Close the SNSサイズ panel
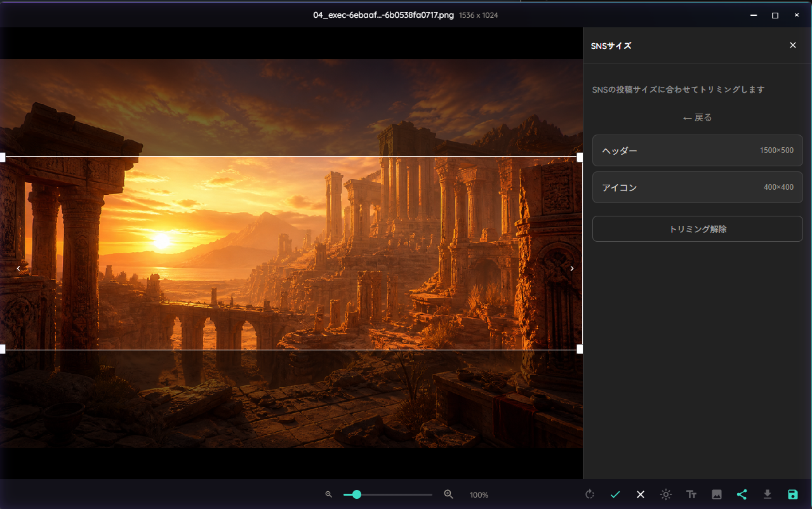Image resolution: width=812 pixels, height=509 pixels. 793,45
